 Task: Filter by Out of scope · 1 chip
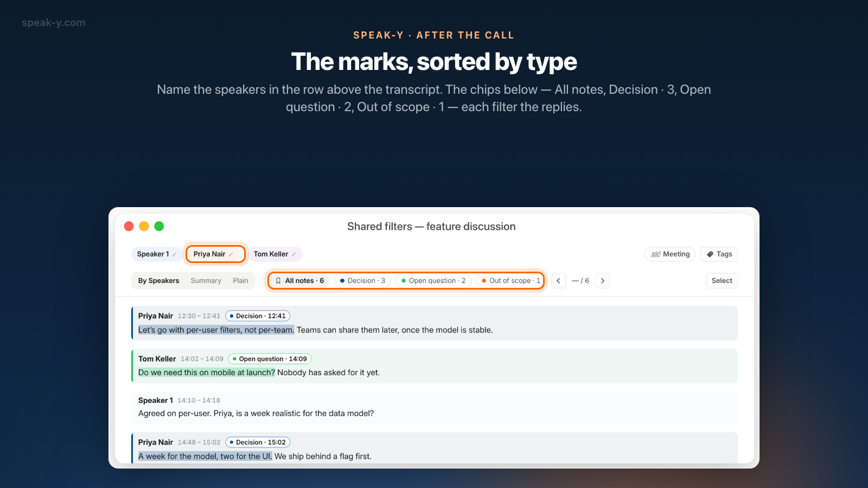(x=510, y=281)
